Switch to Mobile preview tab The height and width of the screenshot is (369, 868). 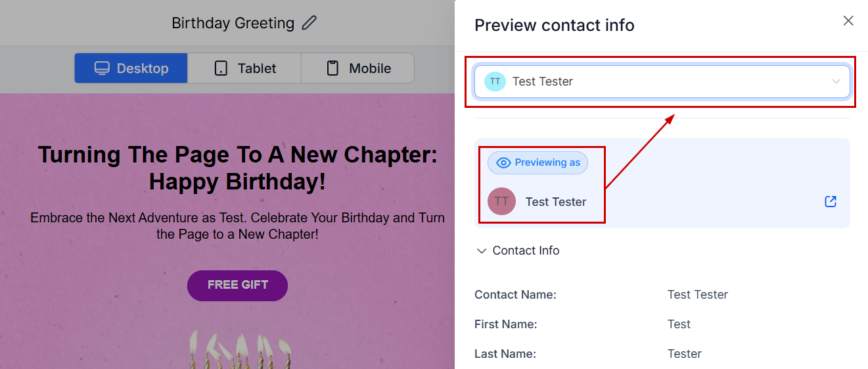point(357,68)
